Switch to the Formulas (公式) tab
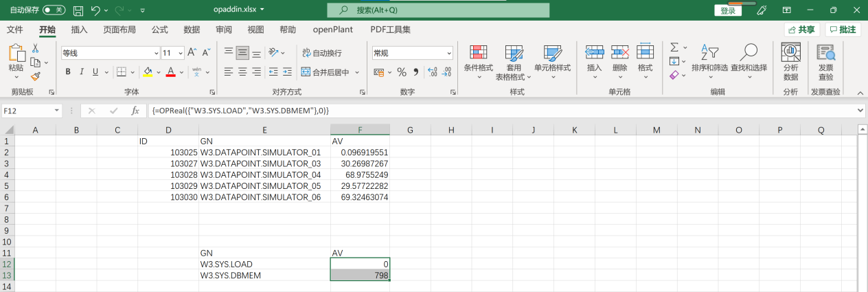 (160, 30)
